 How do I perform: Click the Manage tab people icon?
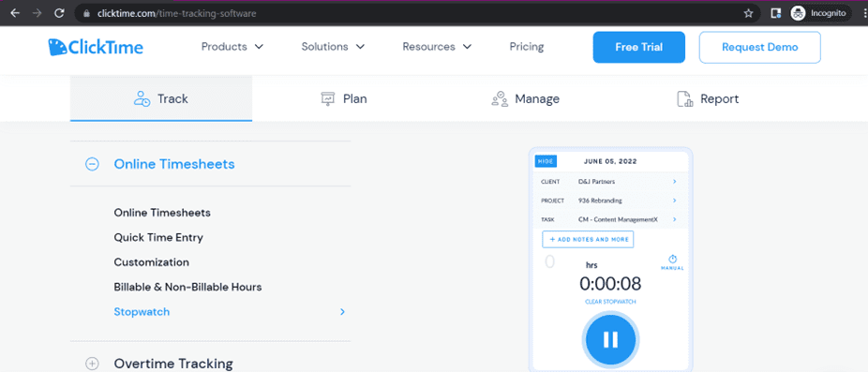point(500,99)
